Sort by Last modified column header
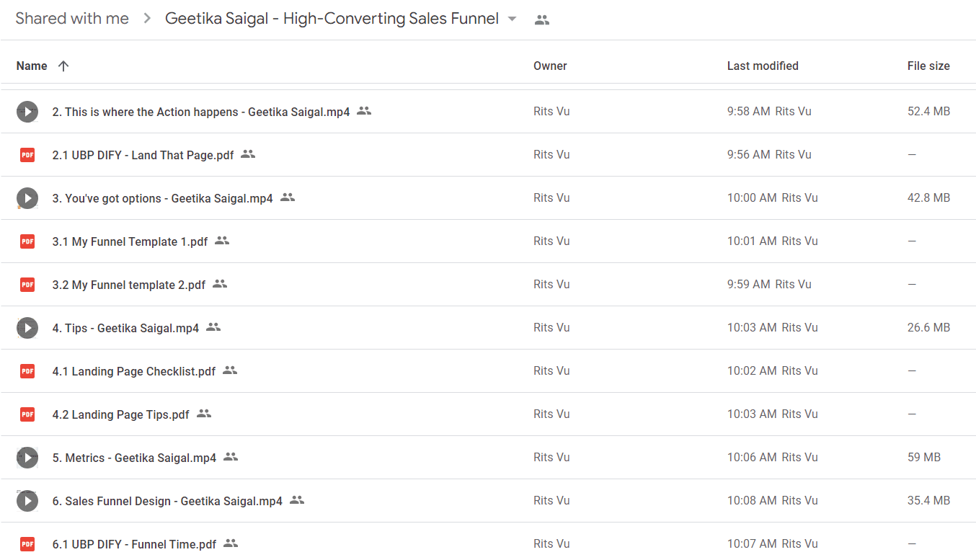Viewport: 976px width, 560px height. (x=763, y=66)
